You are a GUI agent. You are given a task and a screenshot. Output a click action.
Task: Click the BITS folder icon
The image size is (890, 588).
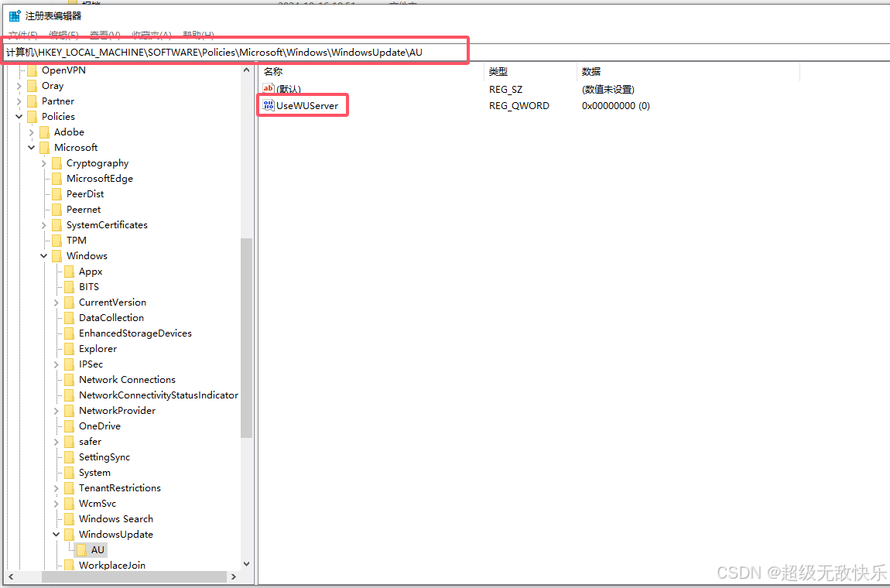69,287
